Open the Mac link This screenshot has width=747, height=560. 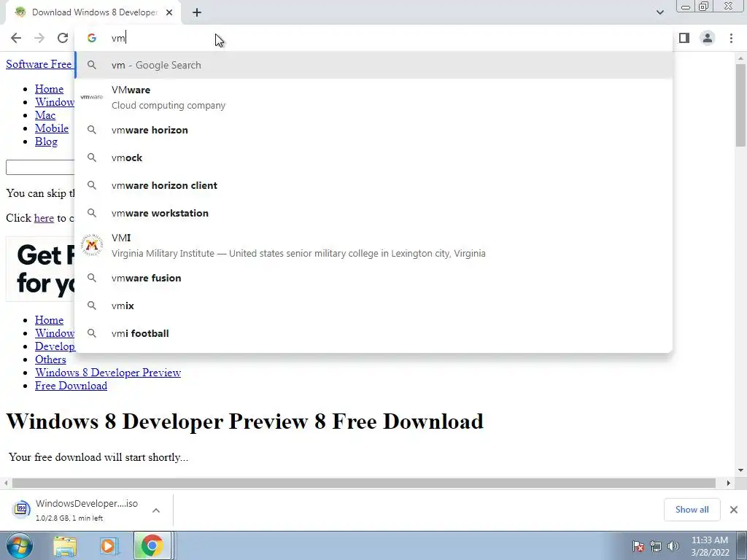click(x=45, y=115)
